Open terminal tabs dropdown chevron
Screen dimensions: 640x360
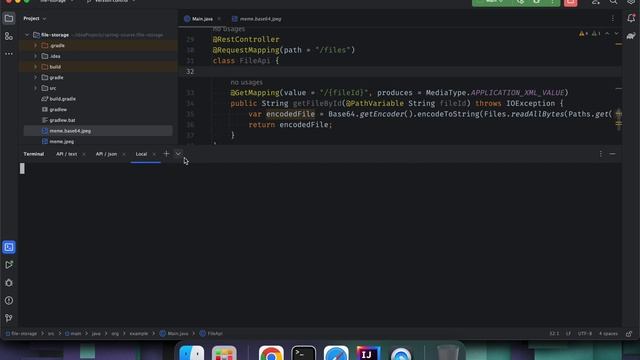[178, 154]
